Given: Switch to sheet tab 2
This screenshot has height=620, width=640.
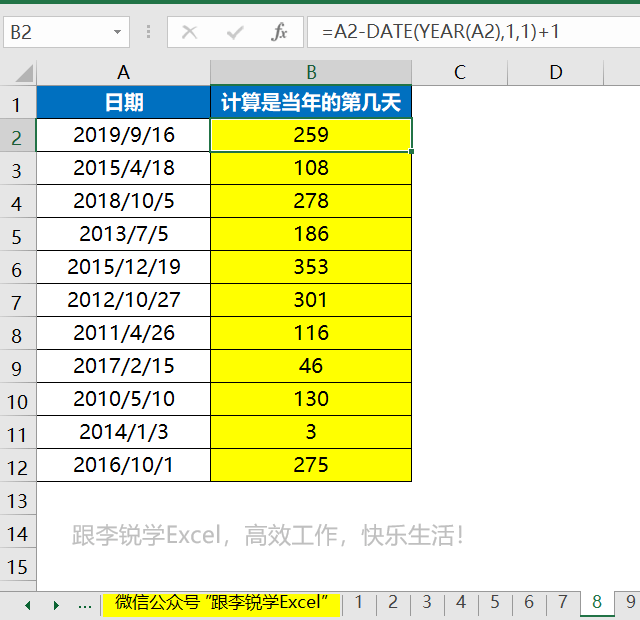Looking at the screenshot, I should [x=393, y=602].
